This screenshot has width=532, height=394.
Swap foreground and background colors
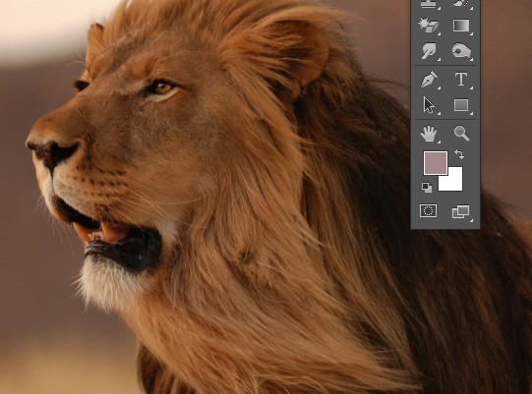coord(459,154)
